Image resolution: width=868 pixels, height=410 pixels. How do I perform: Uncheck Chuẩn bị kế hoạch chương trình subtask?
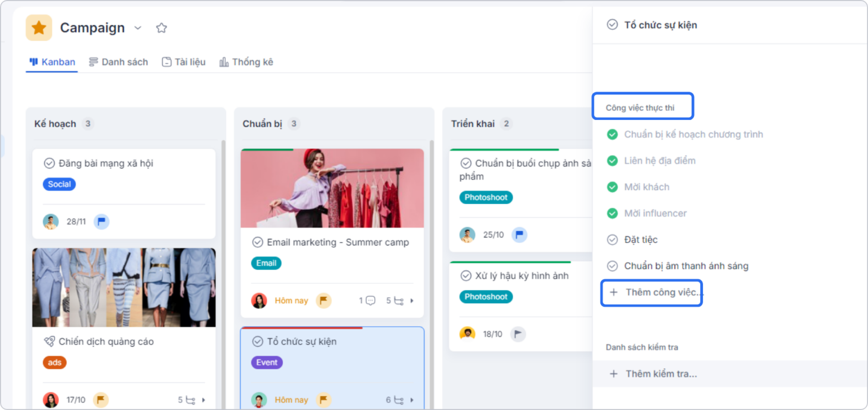[612, 135]
